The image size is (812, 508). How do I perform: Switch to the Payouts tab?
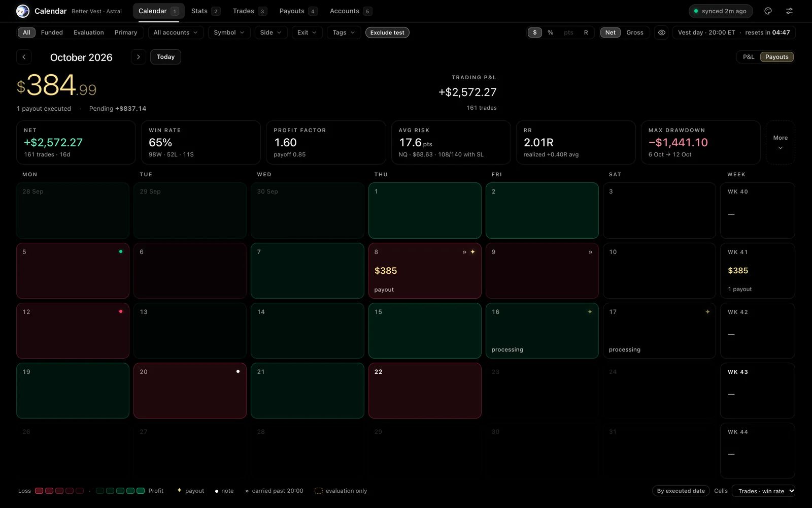point(298,11)
